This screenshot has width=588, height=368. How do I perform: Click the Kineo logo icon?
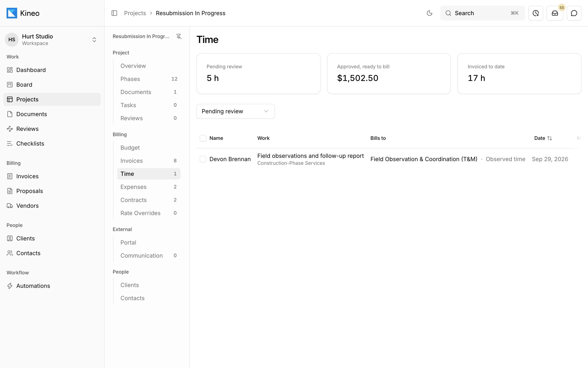click(12, 13)
